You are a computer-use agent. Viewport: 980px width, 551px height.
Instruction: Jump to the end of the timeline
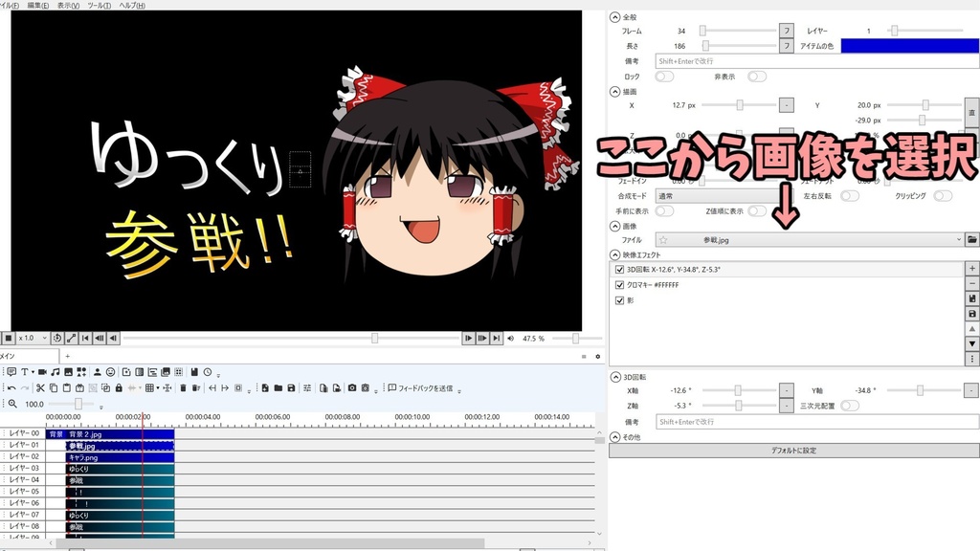coord(496,338)
